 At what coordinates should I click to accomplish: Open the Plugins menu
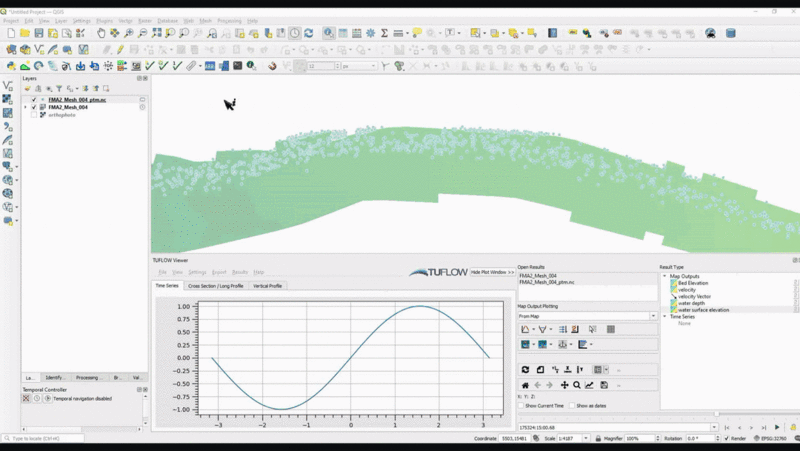(x=105, y=21)
